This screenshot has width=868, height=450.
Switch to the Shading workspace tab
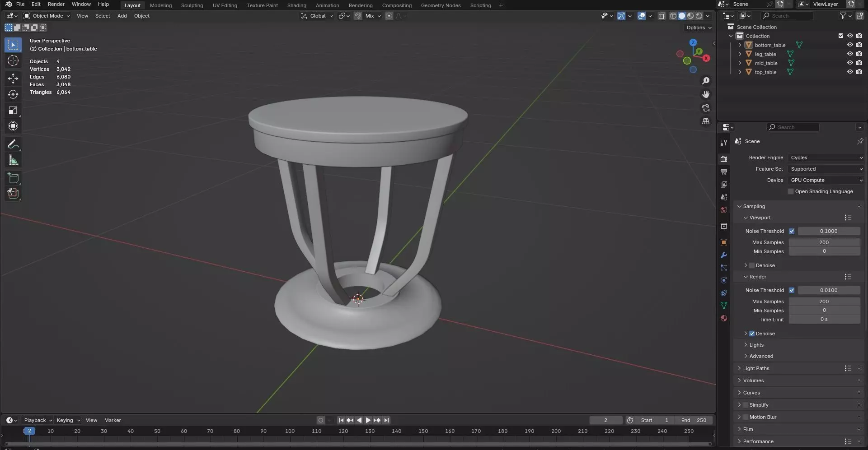pos(296,5)
